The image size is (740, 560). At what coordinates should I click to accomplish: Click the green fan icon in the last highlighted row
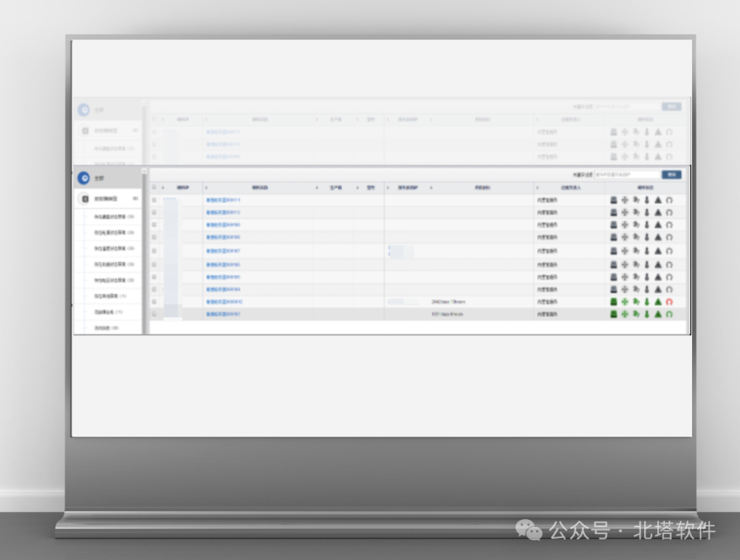625,314
